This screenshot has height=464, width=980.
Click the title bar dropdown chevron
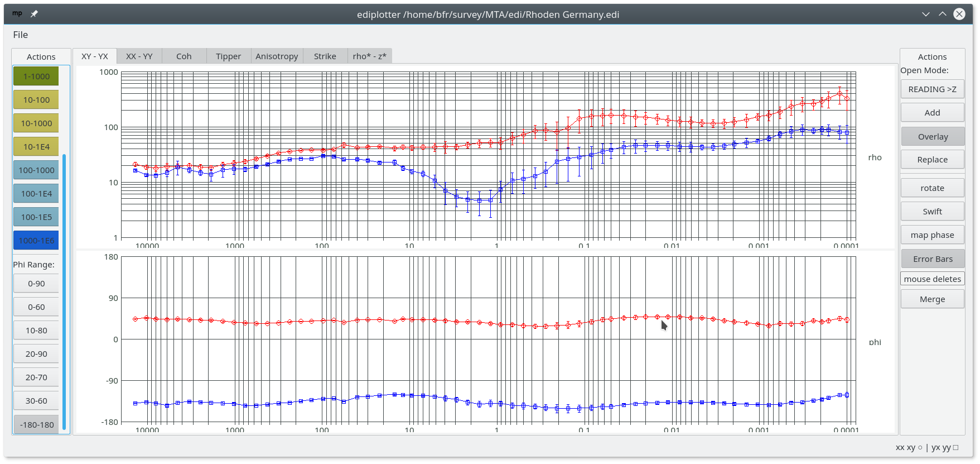(x=926, y=14)
